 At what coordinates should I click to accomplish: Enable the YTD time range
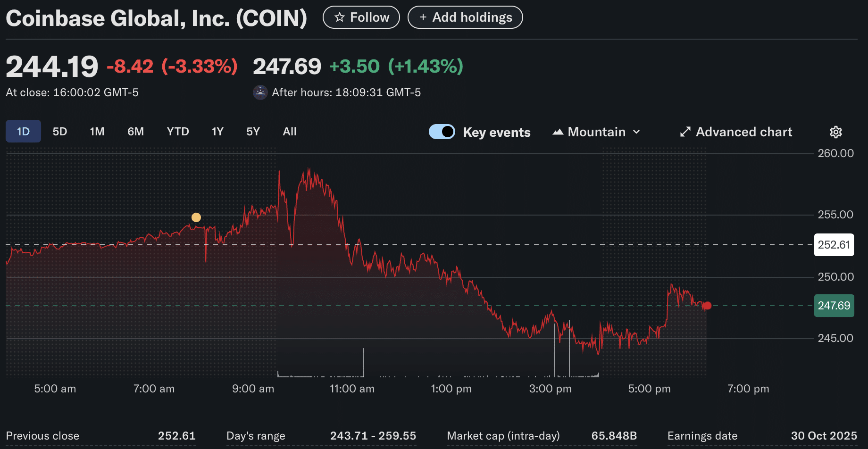tap(177, 132)
